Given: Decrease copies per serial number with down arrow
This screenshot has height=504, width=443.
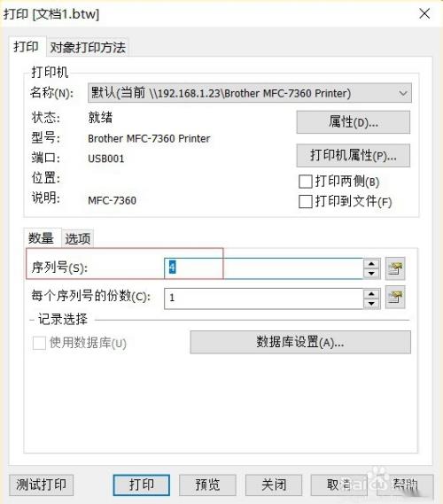Looking at the screenshot, I should pos(371,303).
